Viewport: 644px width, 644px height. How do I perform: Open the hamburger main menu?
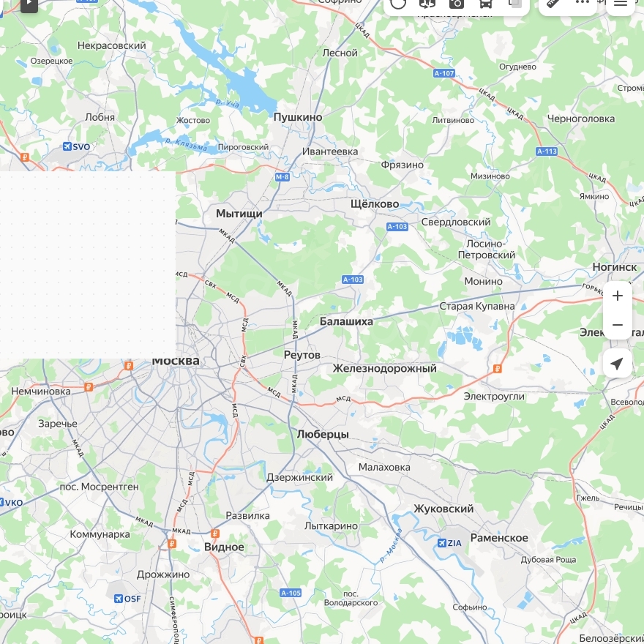[x=620, y=3]
